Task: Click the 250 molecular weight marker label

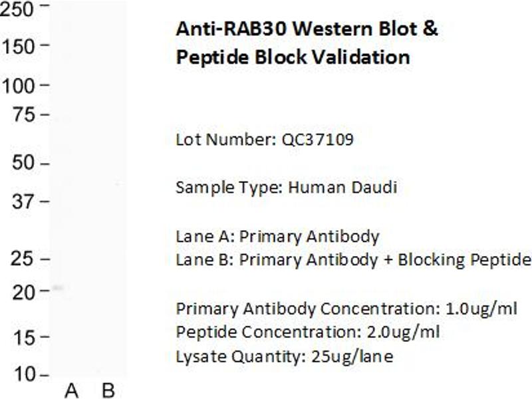Action: coord(20,9)
